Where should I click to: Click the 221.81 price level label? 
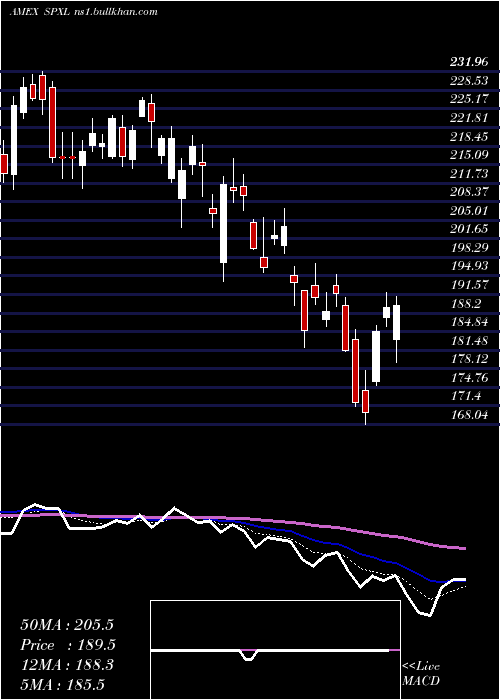(x=469, y=118)
